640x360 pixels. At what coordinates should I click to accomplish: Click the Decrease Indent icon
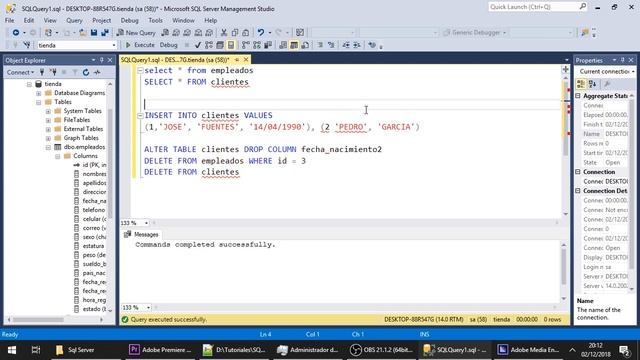tap(346, 45)
